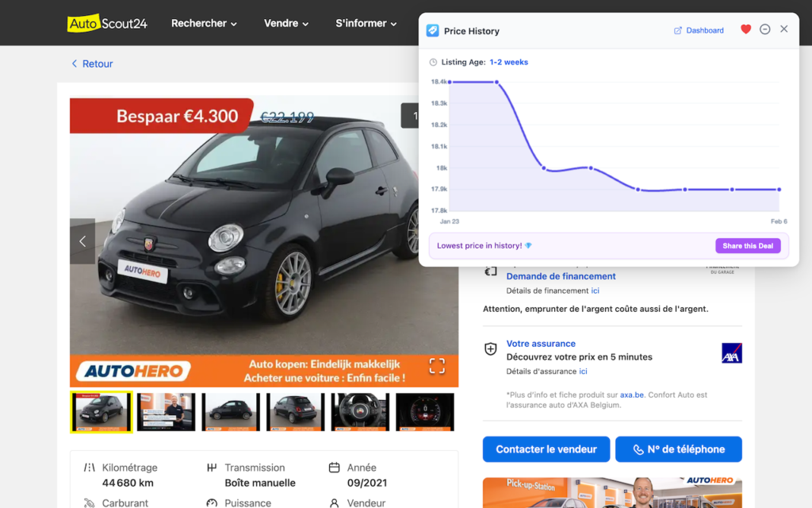Select the dashboard gauge thumbnail
The width and height of the screenshot is (812, 508).
(425, 412)
